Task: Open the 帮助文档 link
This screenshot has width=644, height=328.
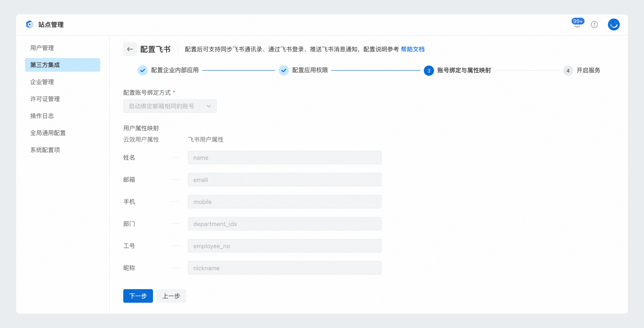Action: 413,49
